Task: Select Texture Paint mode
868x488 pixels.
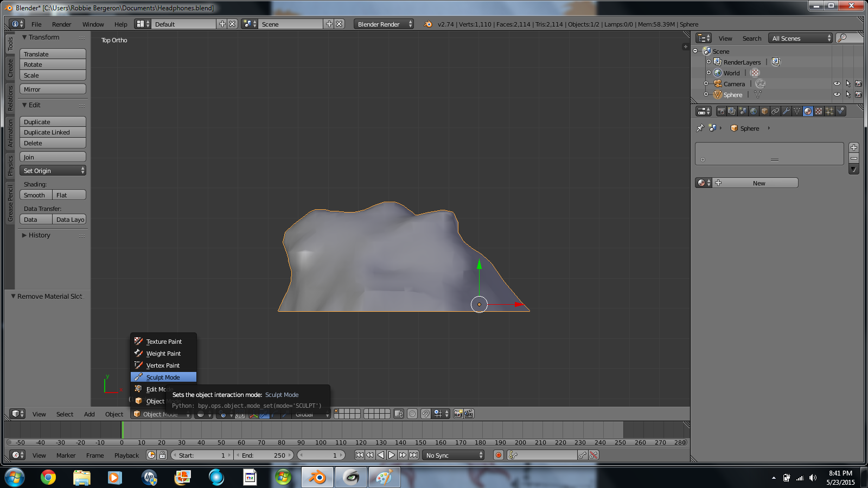Action: (x=163, y=342)
